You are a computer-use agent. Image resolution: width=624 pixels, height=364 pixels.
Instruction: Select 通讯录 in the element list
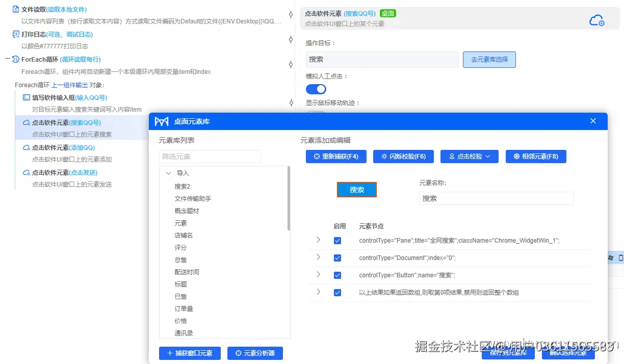(184, 333)
